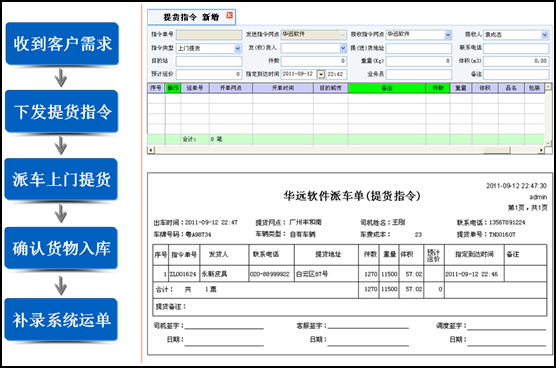Viewport: 556px width, 368px height.
Task: Click the 派车上门提货 flow step button
Action: [61, 179]
